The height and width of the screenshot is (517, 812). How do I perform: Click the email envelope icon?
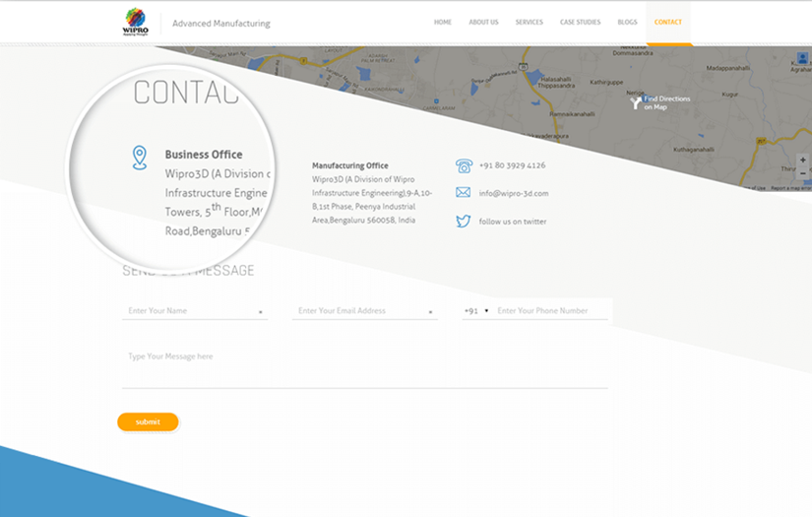click(463, 193)
